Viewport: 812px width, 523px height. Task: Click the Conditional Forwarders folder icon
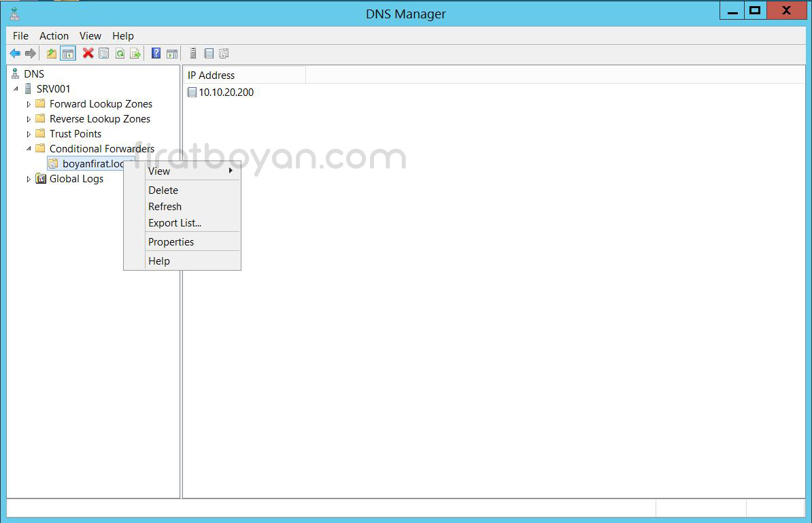tap(40, 149)
